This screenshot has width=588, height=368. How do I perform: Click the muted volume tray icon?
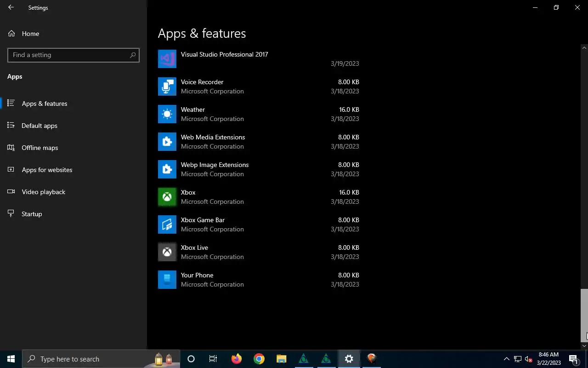[x=529, y=359]
